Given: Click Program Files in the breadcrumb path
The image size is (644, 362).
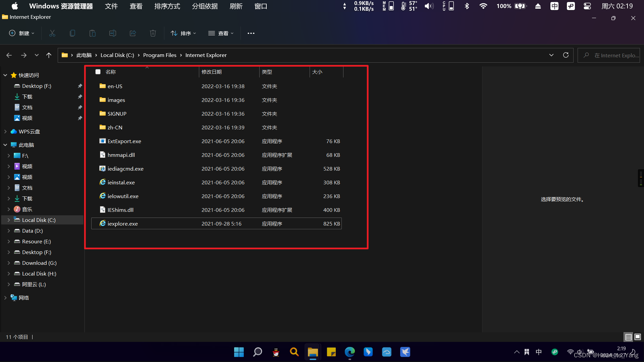Looking at the screenshot, I should pyautogui.click(x=160, y=55).
